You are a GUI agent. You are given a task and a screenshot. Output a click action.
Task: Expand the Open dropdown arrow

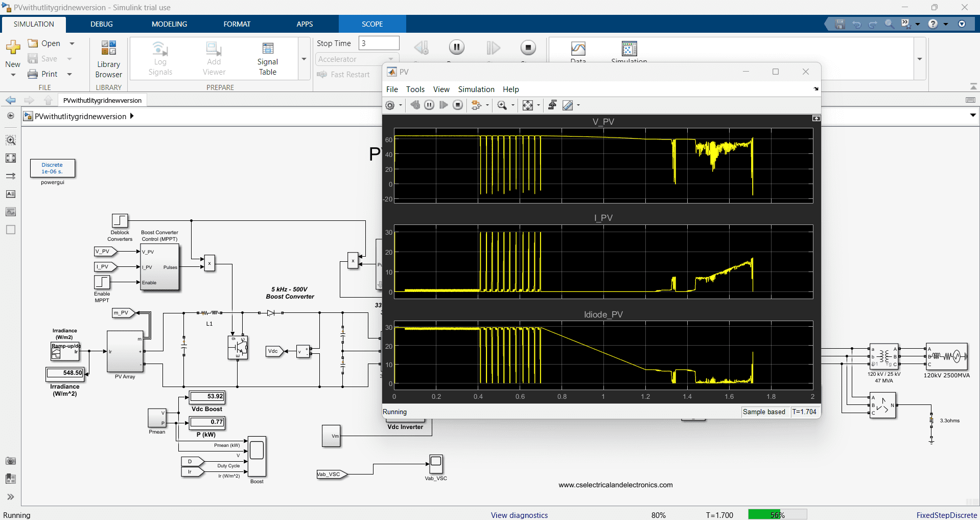click(x=72, y=43)
